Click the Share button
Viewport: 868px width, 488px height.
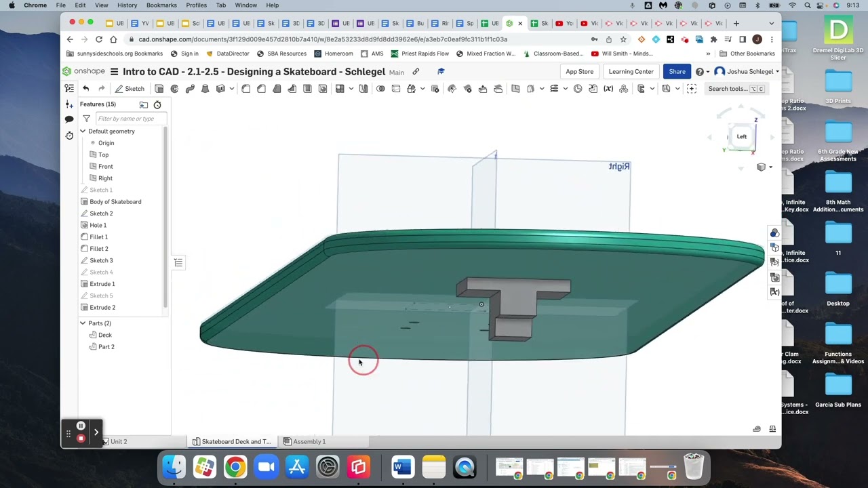(x=677, y=71)
